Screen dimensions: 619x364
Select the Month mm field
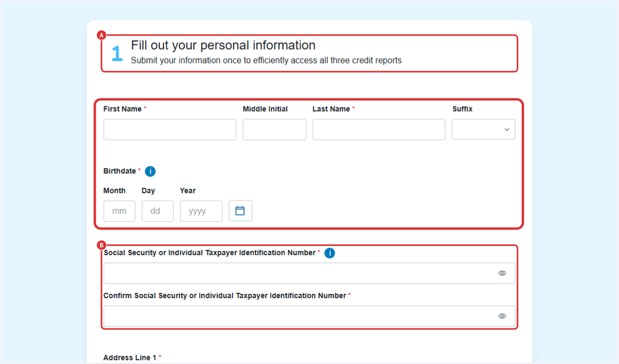119,211
